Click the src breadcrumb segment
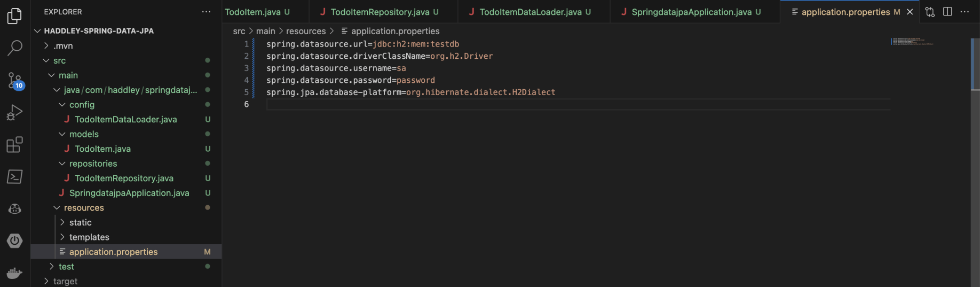980x287 pixels. coord(239,32)
